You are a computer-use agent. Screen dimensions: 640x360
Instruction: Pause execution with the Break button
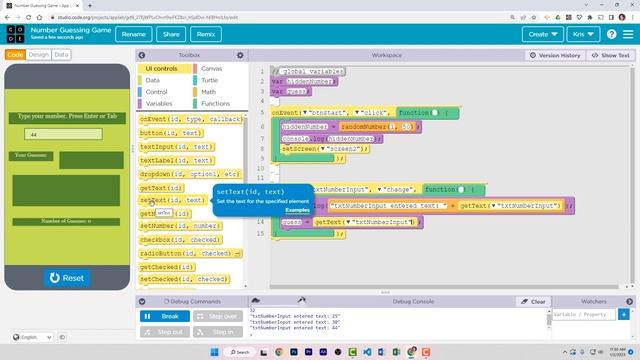[164, 316]
